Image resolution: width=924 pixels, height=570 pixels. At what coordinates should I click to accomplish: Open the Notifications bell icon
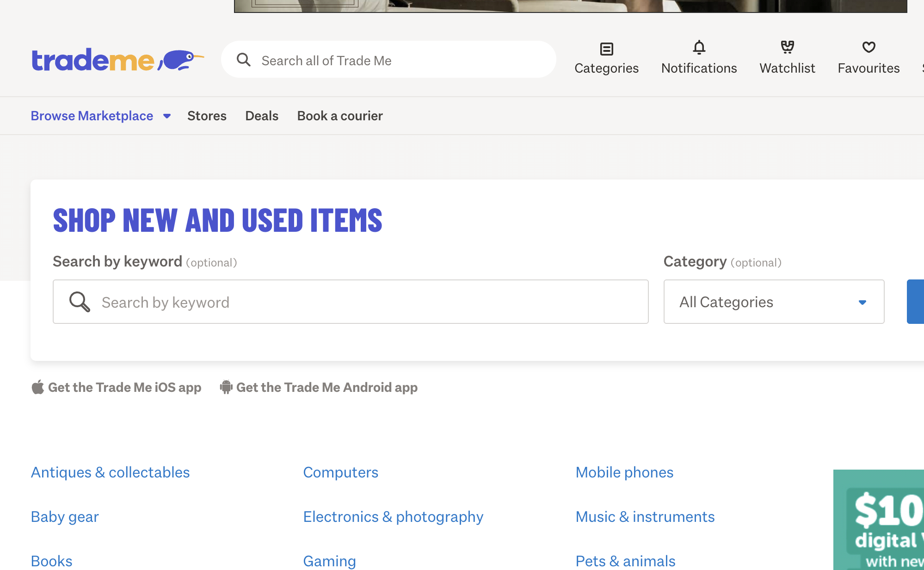tap(699, 48)
